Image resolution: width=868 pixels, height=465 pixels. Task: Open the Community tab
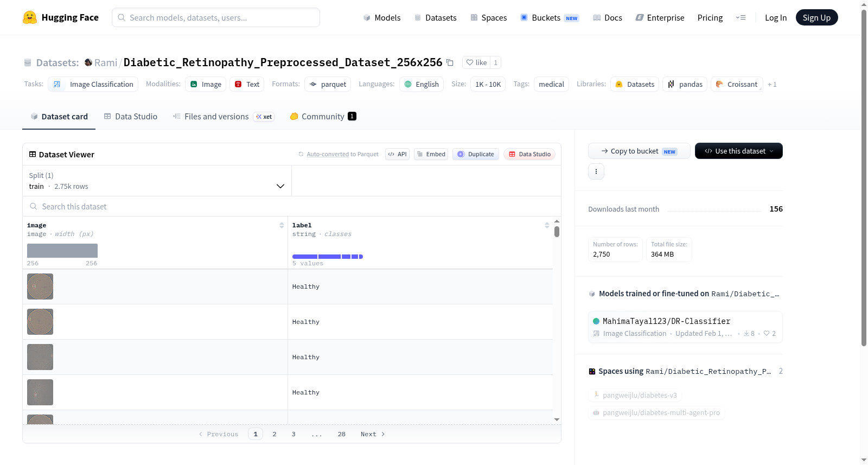click(323, 117)
